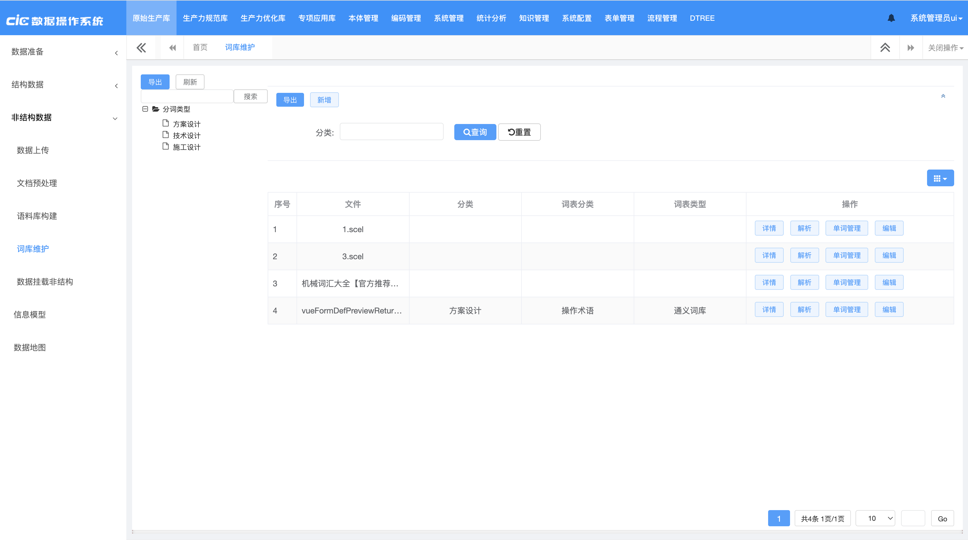Viewport: 968px width, 560px height.
Task: Collapse the sidebar with double-left chevron
Action: [141, 48]
